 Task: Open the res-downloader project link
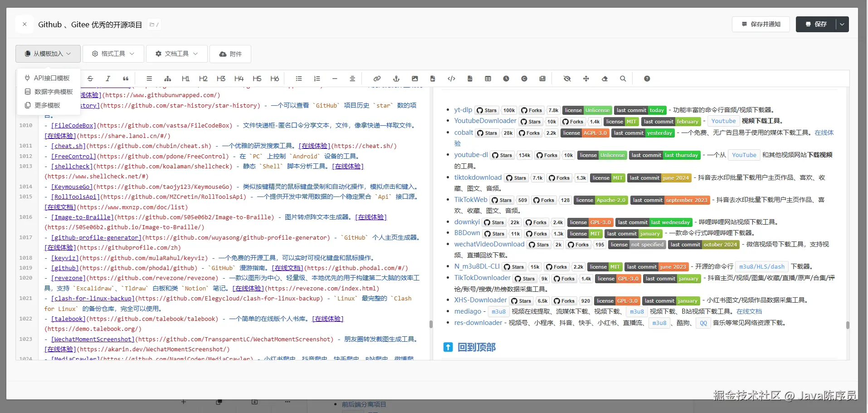pyautogui.click(x=478, y=323)
